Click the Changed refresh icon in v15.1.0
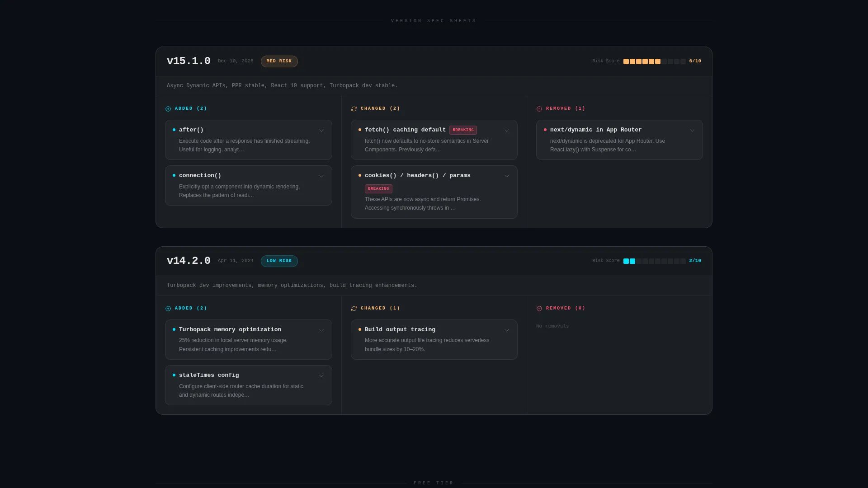 click(x=354, y=109)
